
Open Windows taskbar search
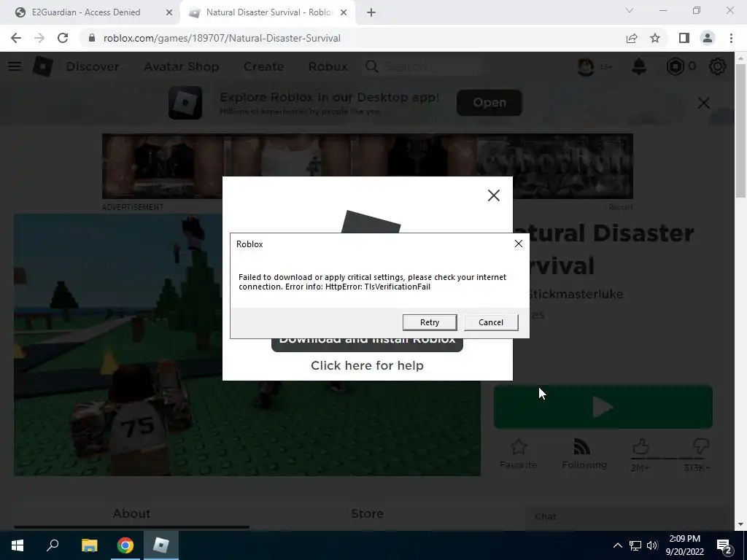pyautogui.click(x=53, y=545)
